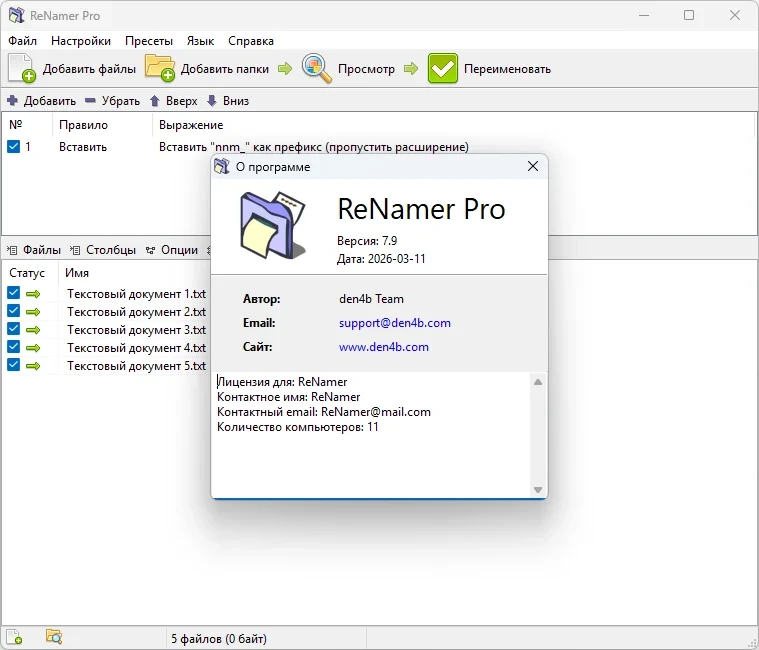Click Просмотр label in toolbar
Screen dimensions: 759x650
pyautogui.click(x=366, y=69)
